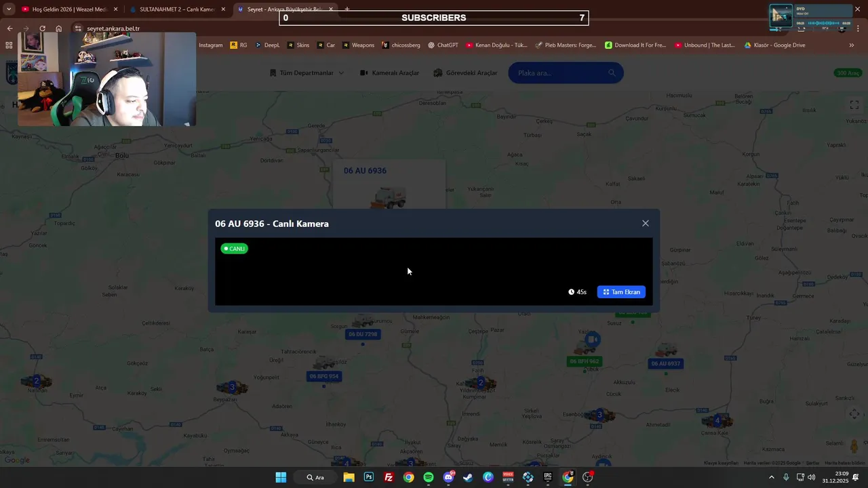Open OBS Studio from taskbar
Image resolution: width=868 pixels, height=488 pixels.
[587, 477]
